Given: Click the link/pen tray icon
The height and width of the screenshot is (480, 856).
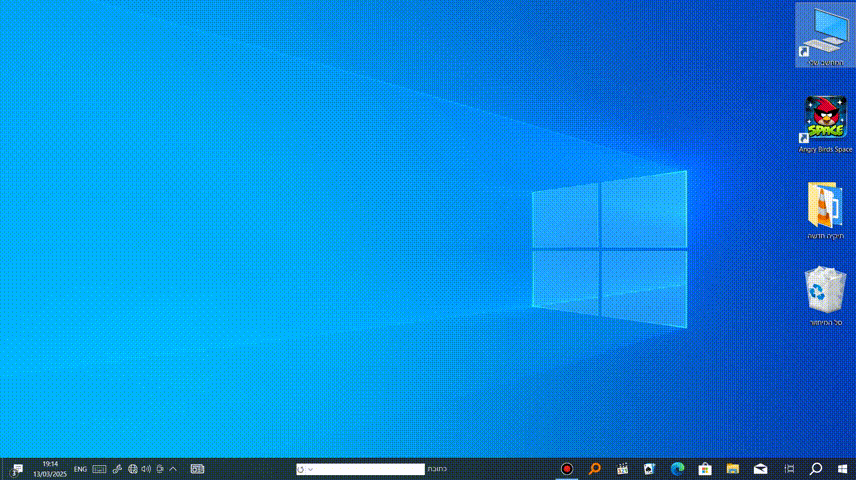Looking at the screenshot, I should [x=117, y=469].
